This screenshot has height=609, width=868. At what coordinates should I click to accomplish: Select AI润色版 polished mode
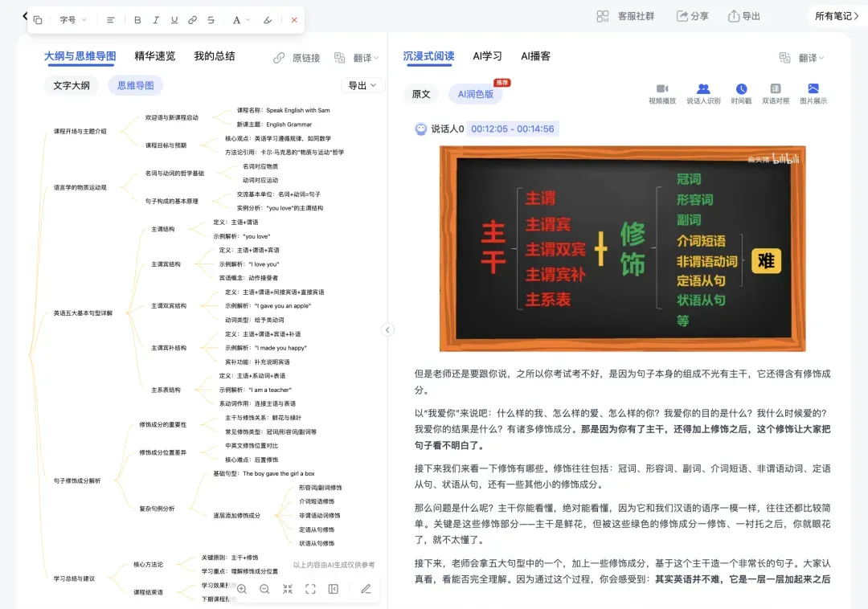pos(476,94)
